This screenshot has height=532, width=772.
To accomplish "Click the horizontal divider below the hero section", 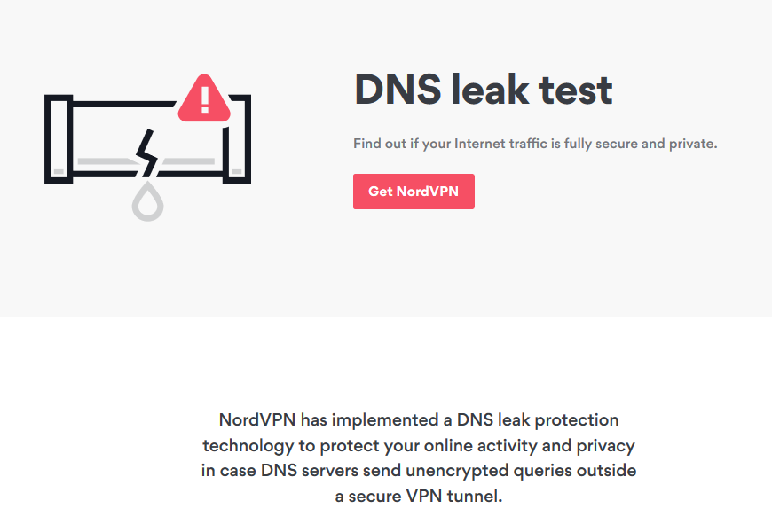I will click(386, 317).
